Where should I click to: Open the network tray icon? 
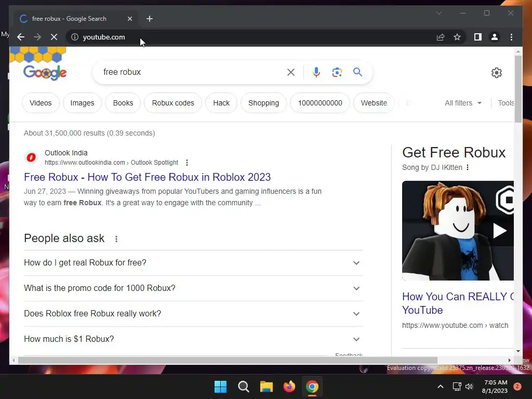pos(457,387)
